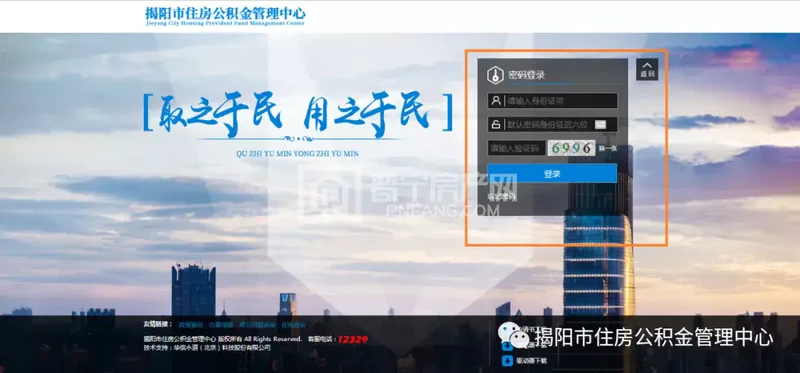This screenshot has width=800, height=373.
Task: Focus the password field with default-password hint
Action: coord(553,124)
